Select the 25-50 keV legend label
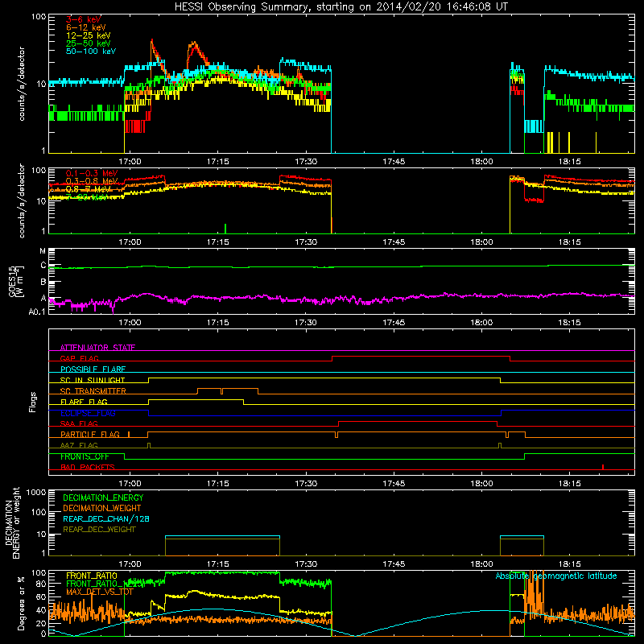Viewport: 644px width, 644px height. pyautogui.click(x=88, y=43)
